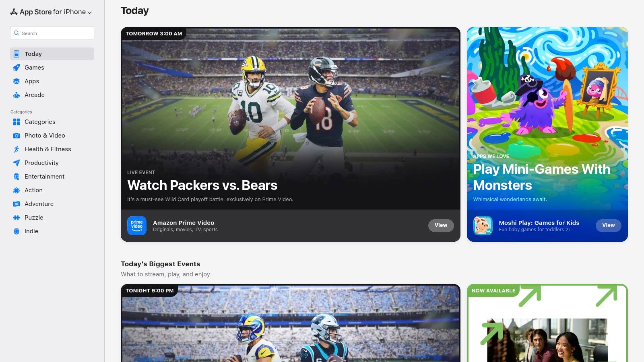Open the Apps stack icon
Image resolution: width=644 pixels, height=362 pixels.
(x=17, y=81)
